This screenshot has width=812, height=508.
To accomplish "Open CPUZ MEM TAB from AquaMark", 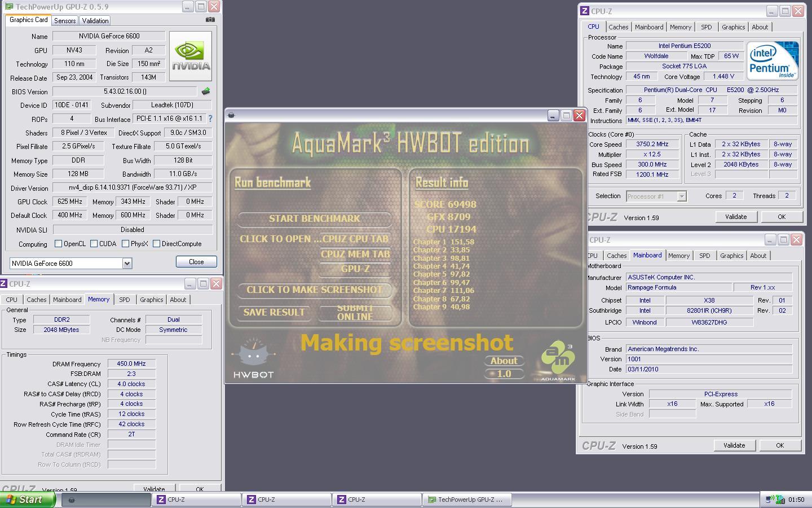I will (x=355, y=254).
